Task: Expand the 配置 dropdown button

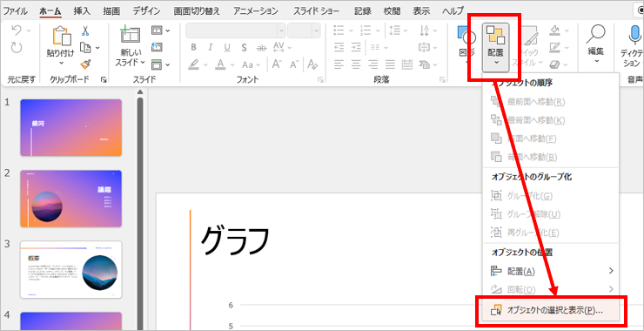Action: pos(496,47)
